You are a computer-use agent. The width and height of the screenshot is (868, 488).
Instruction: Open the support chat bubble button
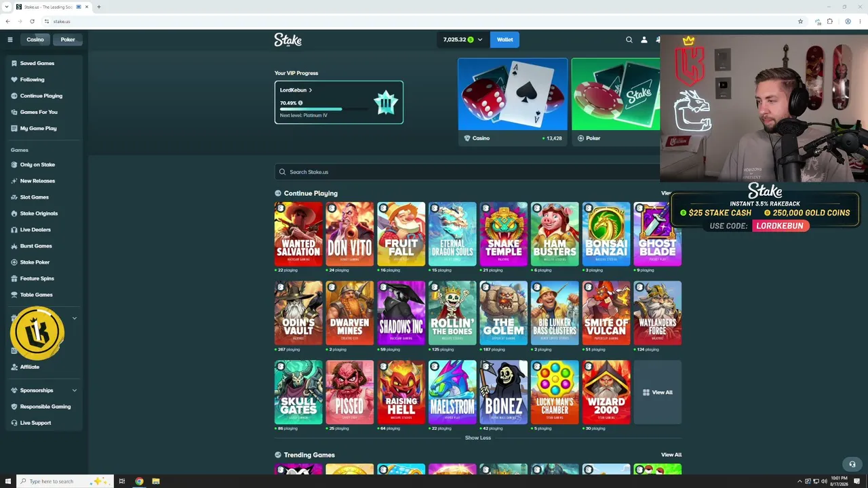pyautogui.click(x=852, y=464)
